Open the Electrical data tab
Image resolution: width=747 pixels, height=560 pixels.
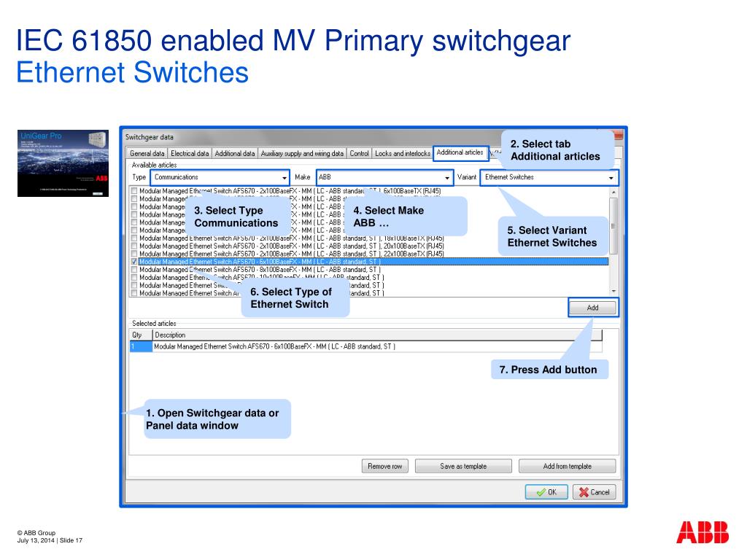click(x=190, y=153)
